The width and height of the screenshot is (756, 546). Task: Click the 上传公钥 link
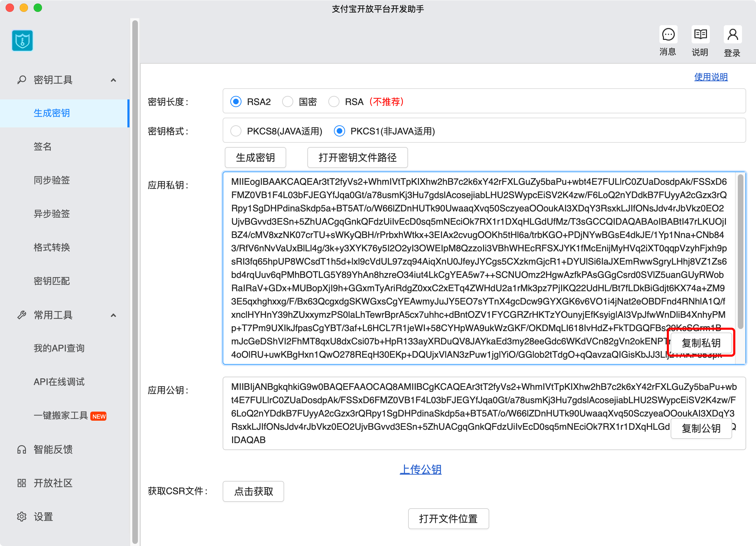[421, 469]
